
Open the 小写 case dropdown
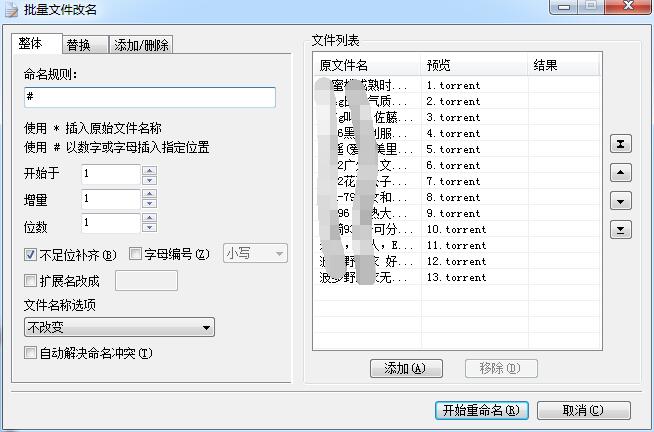[255, 254]
